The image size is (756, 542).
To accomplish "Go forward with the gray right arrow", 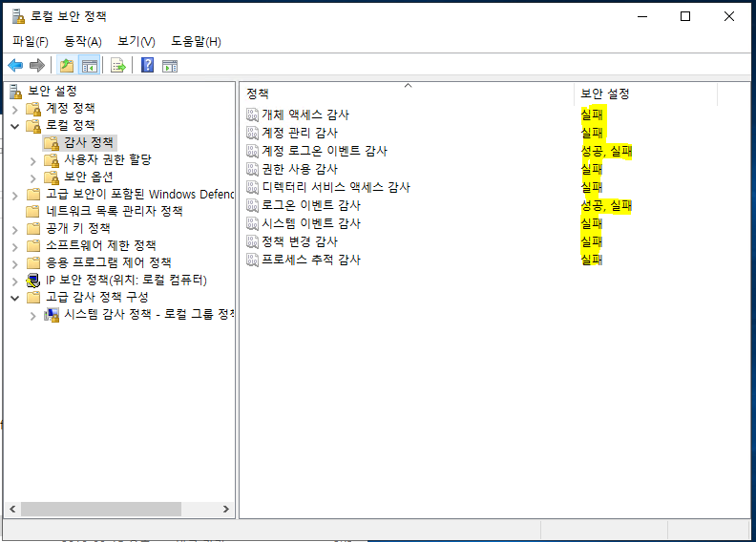I will click(37, 66).
